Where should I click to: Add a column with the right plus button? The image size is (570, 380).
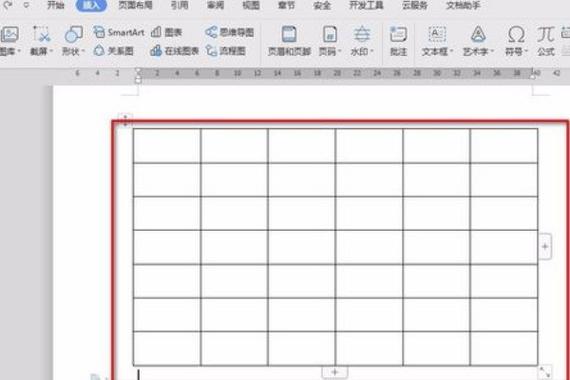coord(545,247)
